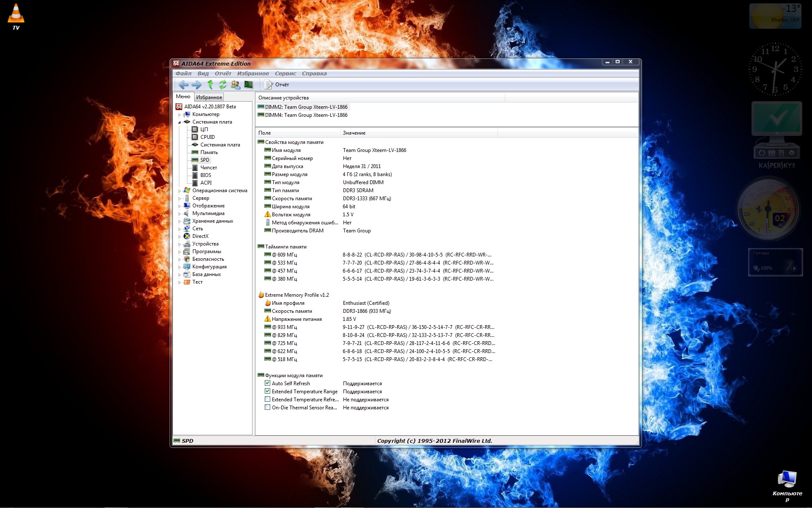Image resolution: width=812 pixels, height=508 pixels.
Task: Select the CPUID icon in the tree
Action: point(195,137)
